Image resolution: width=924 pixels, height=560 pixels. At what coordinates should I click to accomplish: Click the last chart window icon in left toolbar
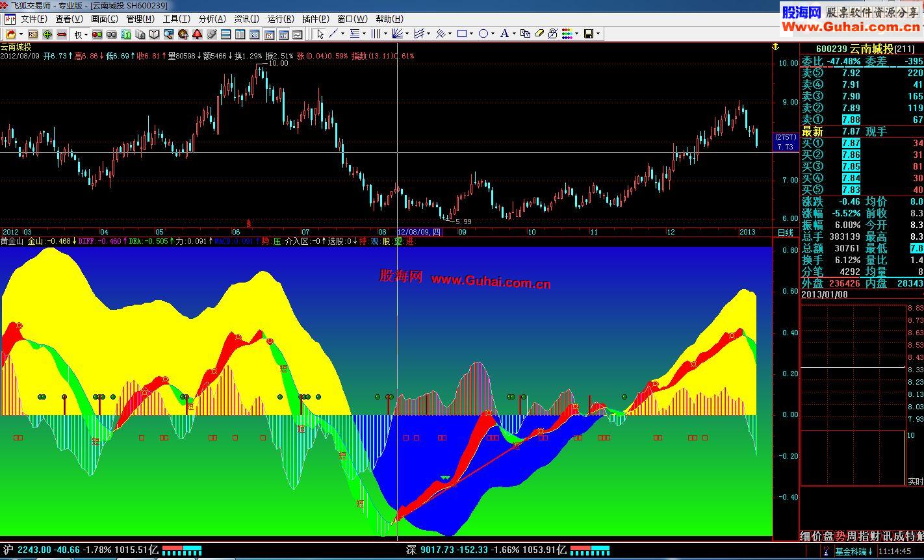pos(298,34)
